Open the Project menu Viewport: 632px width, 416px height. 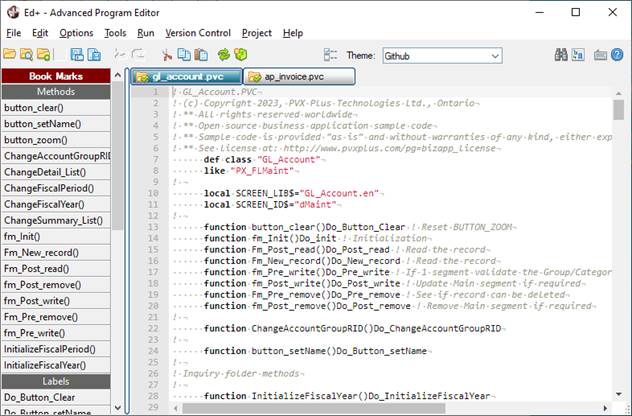(256, 33)
